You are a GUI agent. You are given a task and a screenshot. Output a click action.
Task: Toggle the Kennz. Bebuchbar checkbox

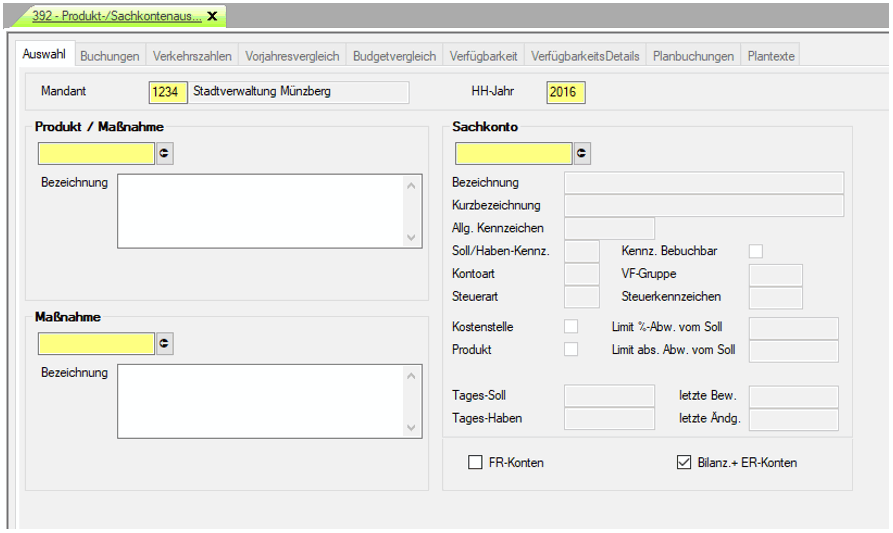(x=756, y=250)
